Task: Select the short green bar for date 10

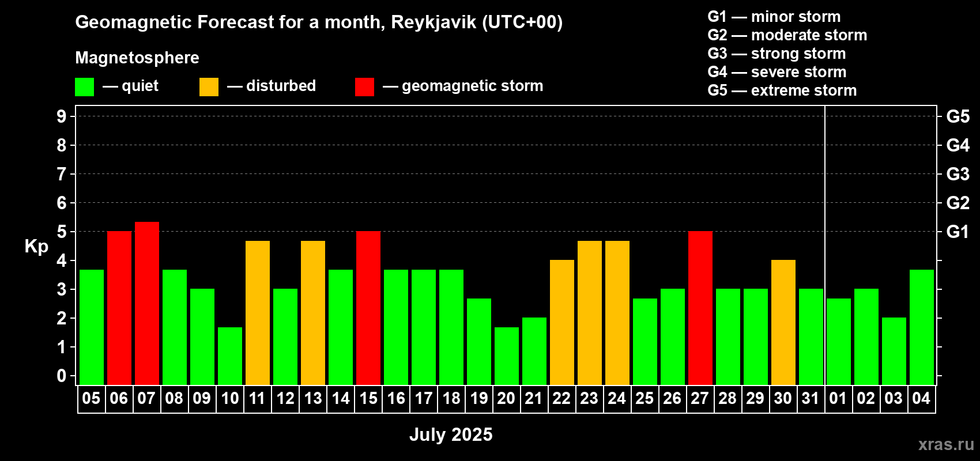Action: tap(230, 356)
